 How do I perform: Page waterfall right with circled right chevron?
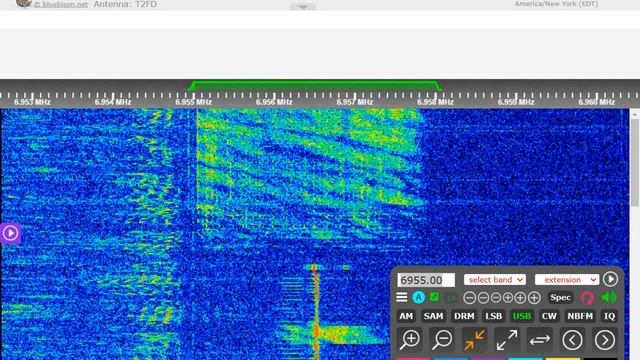point(605,340)
